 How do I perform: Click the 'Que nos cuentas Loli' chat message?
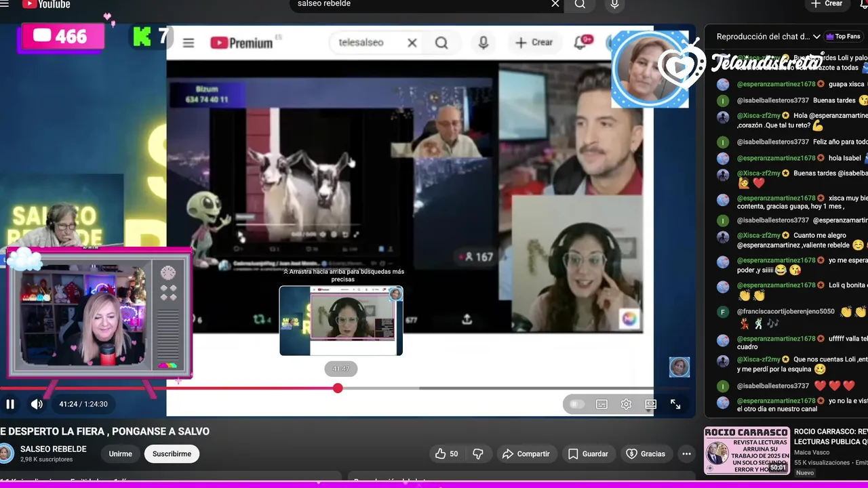(802, 364)
